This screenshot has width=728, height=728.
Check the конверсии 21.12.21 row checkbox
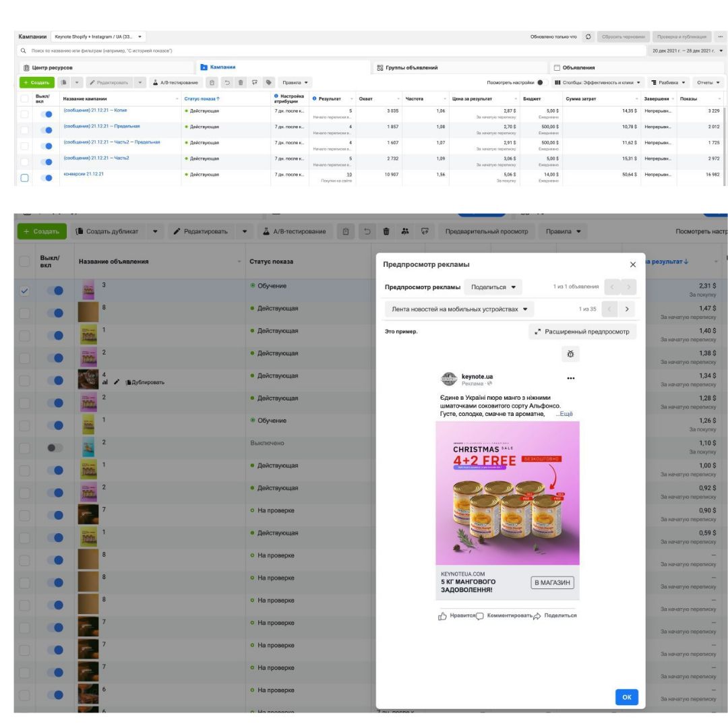(25, 178)
